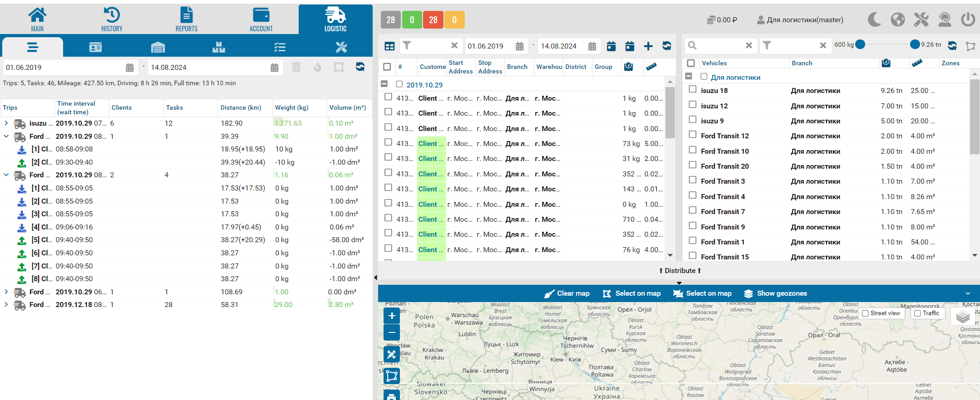Viewport: 980px width, 400px height.
Task: Click the power logout icon
Action: (x=968, y=20)
